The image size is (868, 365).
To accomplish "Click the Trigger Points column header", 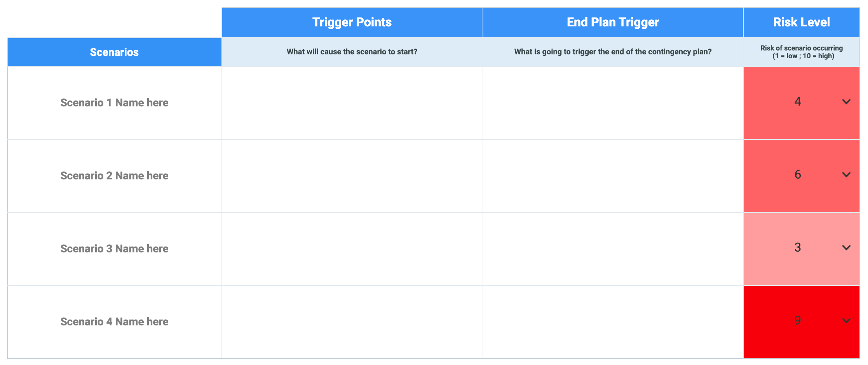I will pos(352,23).
